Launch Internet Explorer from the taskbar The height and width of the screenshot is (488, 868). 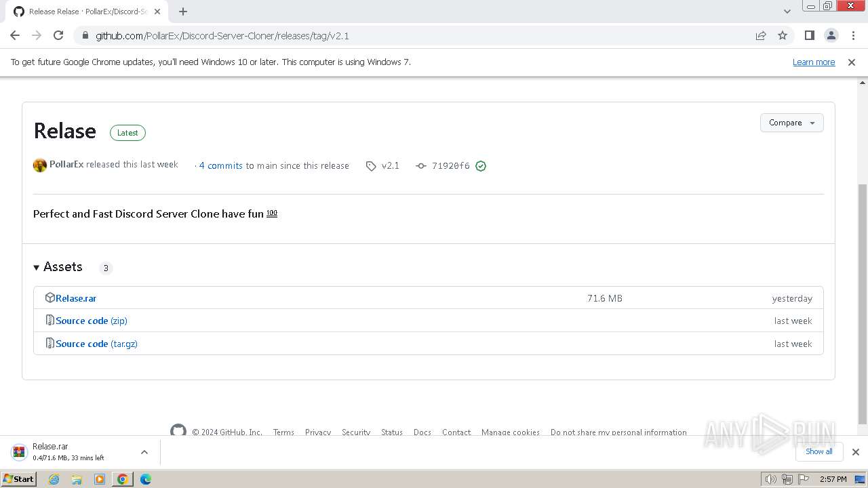coord(54,479)
